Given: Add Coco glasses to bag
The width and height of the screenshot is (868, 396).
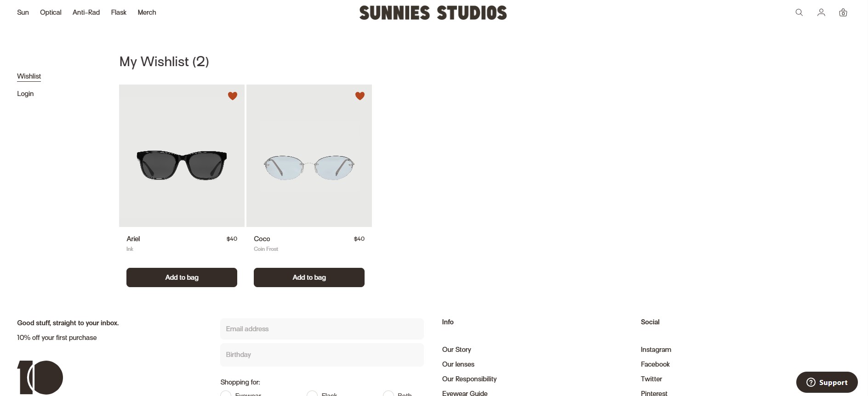Looking at the screenshot, I should pyautogui.click(x=309, y=277).
